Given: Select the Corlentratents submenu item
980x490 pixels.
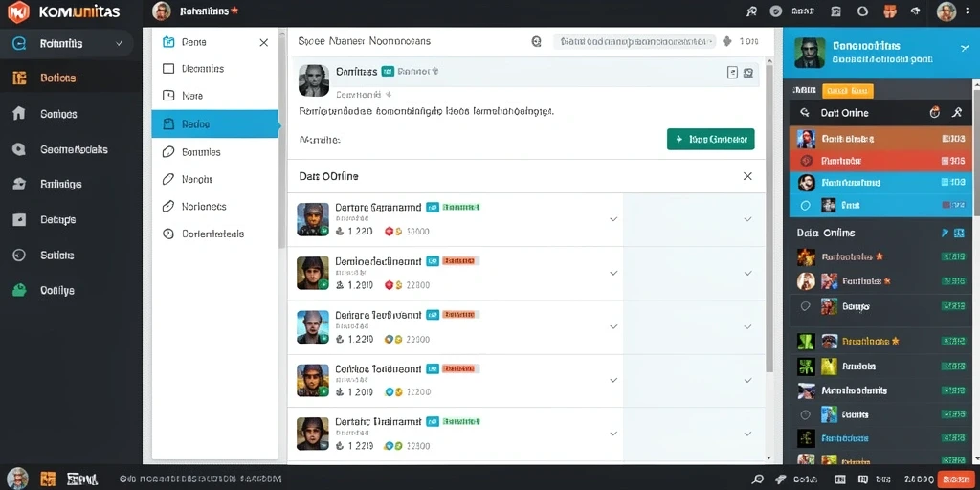Looking at the screenshot, I should (216, 234).
